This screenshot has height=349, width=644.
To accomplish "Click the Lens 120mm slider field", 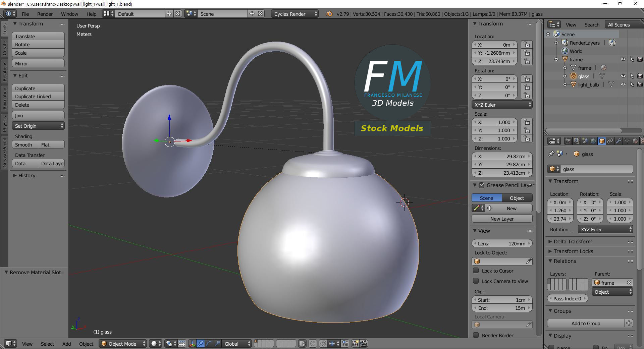I will coord(502,243).
